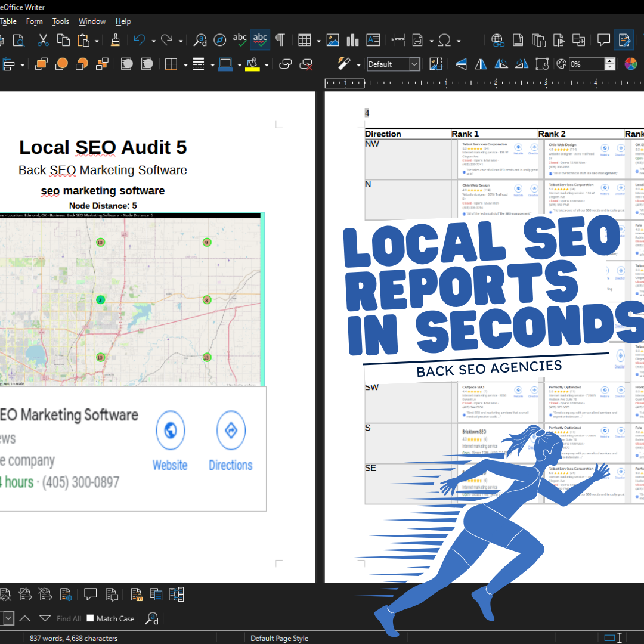Open the Table menu
Image resolution: width=644 pixels, height=644 pixels.
coord(8,21)
